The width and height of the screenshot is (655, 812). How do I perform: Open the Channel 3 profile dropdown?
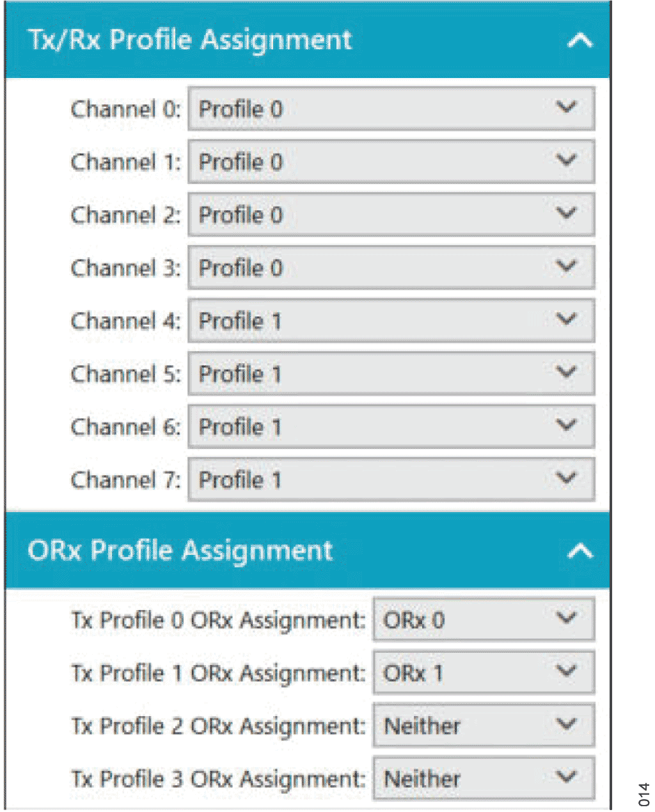pyautogui.click(x=391, y=269)
